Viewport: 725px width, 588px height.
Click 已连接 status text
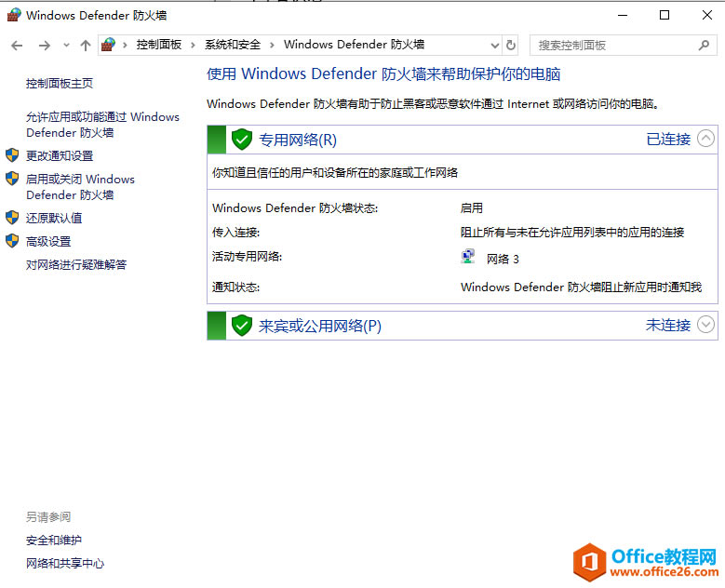coord(668,139)
